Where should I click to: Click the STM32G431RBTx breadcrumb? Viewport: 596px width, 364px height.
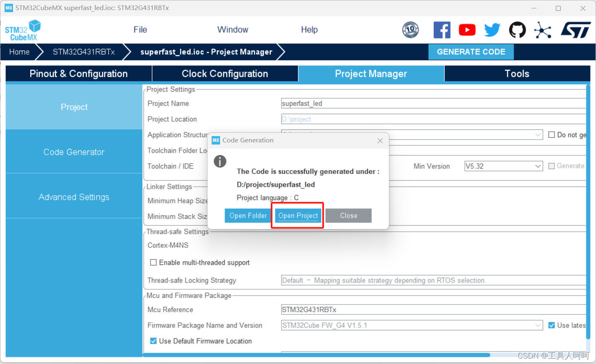[x=84, y=52]
